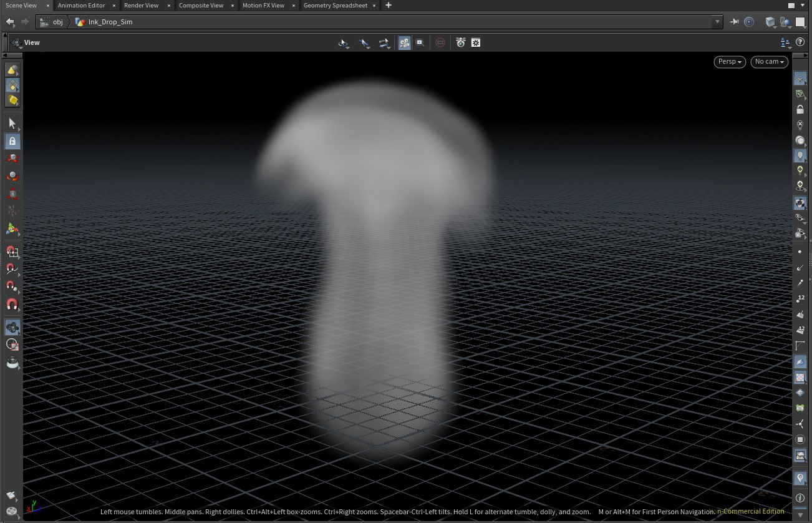Toggle the highlighted light bulb lighting icon
This screenshot has height=523, width=812.
tap(800, 155)
